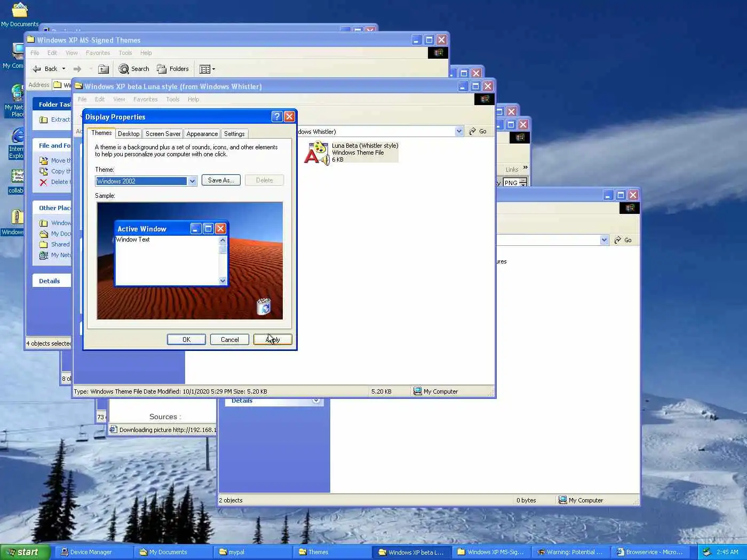
Task: Click the Extract link in Folder Tasks
Action: (x=55, y=119)
